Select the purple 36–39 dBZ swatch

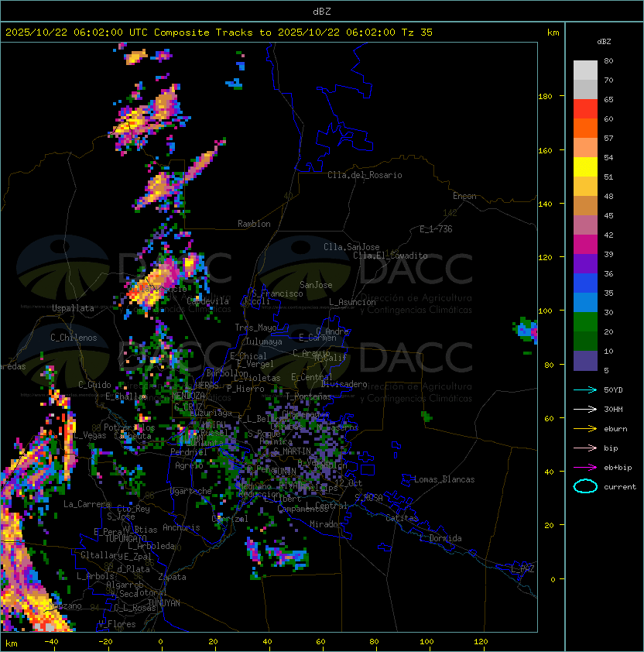pos(585,263)
